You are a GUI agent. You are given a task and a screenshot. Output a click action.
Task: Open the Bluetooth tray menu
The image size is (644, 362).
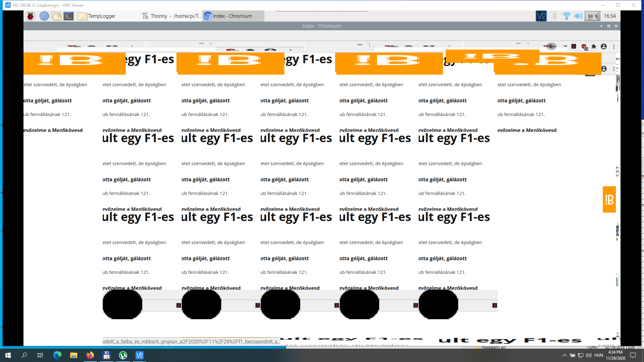554,16
